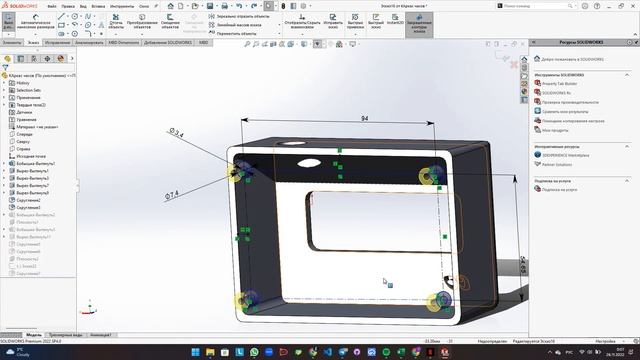The height and width of the screenshot is (360, 640).
Task: Open the Вставка menu
Action: pyautogui.click(x=98, y=7)
